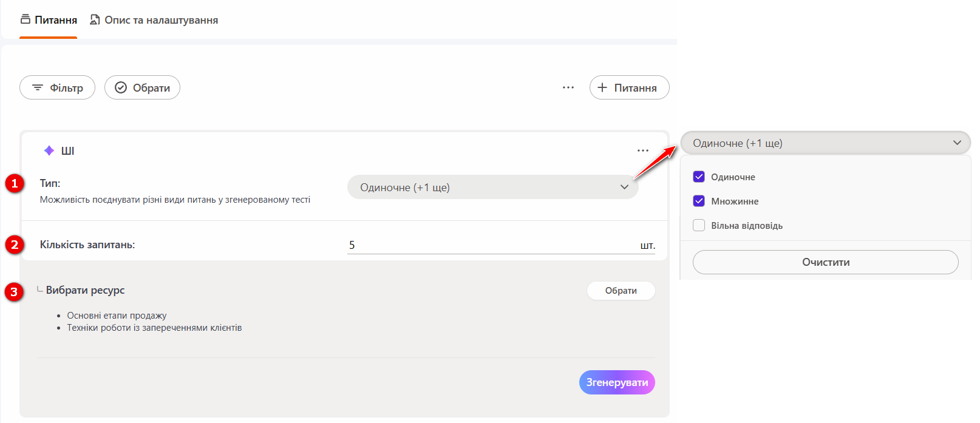Viewport: 980px width, 423px height.
Task: Select Техніки роботи із запереченнями клієнтів item
Action: (154, 328)
